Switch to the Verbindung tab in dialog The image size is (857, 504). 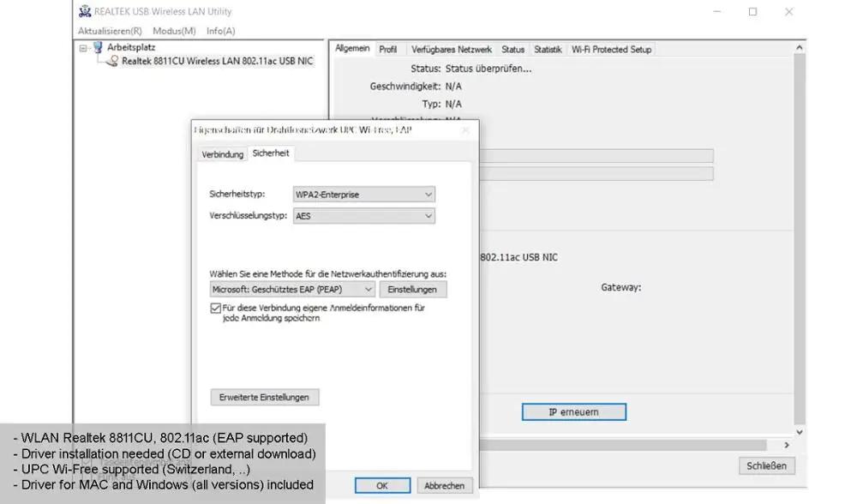click(223, 154)
